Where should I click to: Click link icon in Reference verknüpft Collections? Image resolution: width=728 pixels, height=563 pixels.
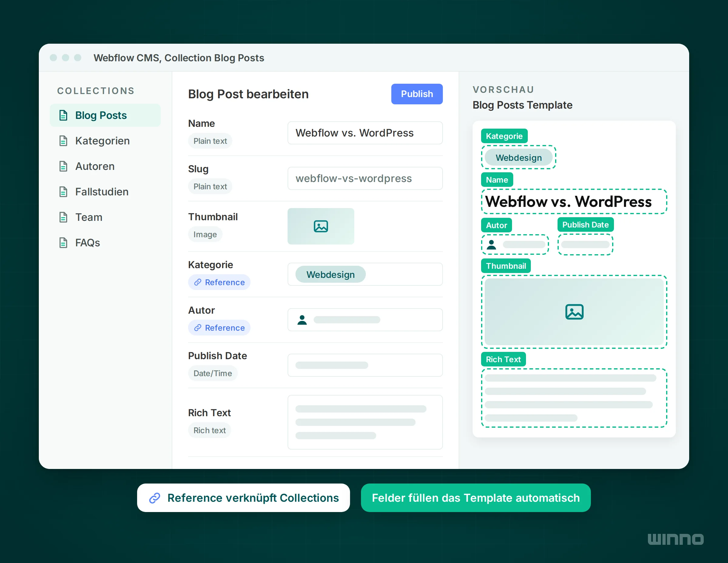pos(155,498)
